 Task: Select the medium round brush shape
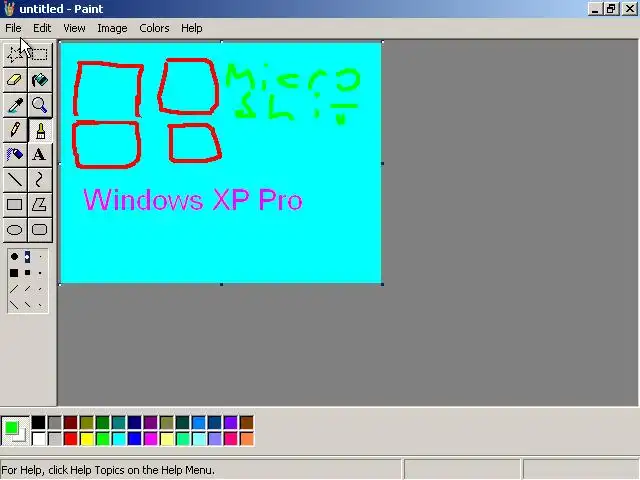click(27, 257)
